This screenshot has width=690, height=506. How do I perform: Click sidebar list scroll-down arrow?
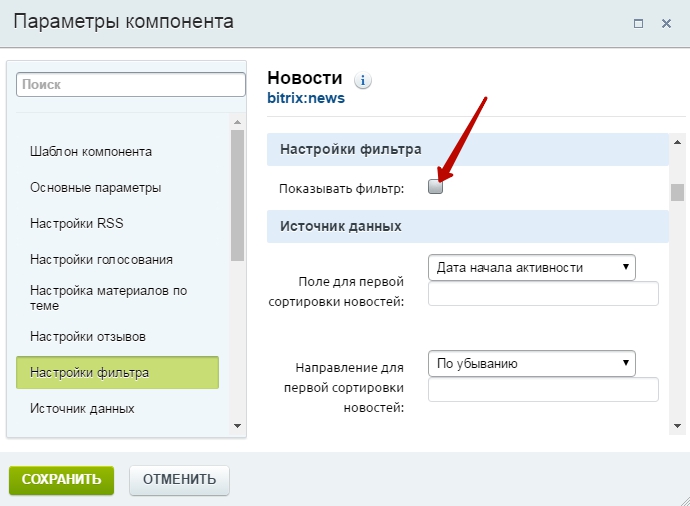coord(237,425)
